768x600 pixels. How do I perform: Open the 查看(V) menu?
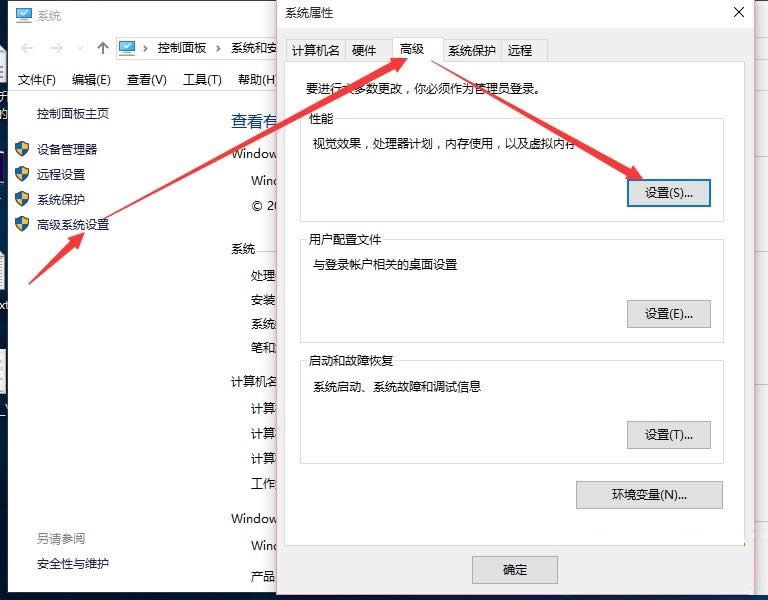coord(146,80)
